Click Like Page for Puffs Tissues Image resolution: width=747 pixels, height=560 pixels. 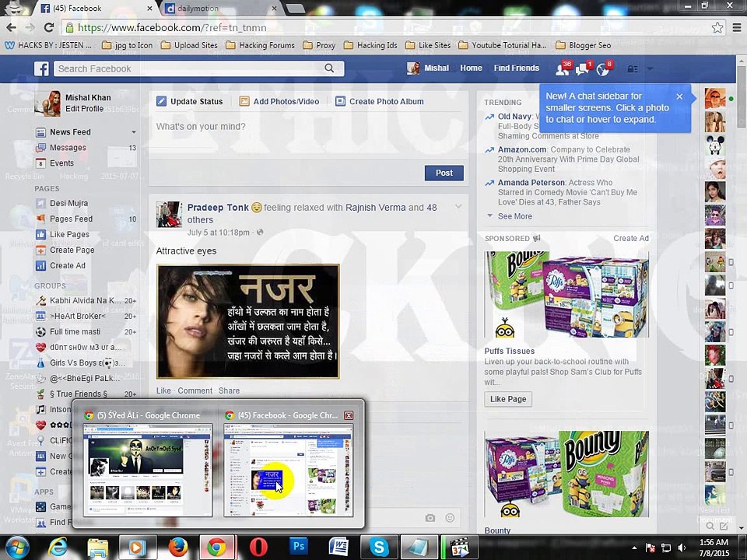[508, 399]
